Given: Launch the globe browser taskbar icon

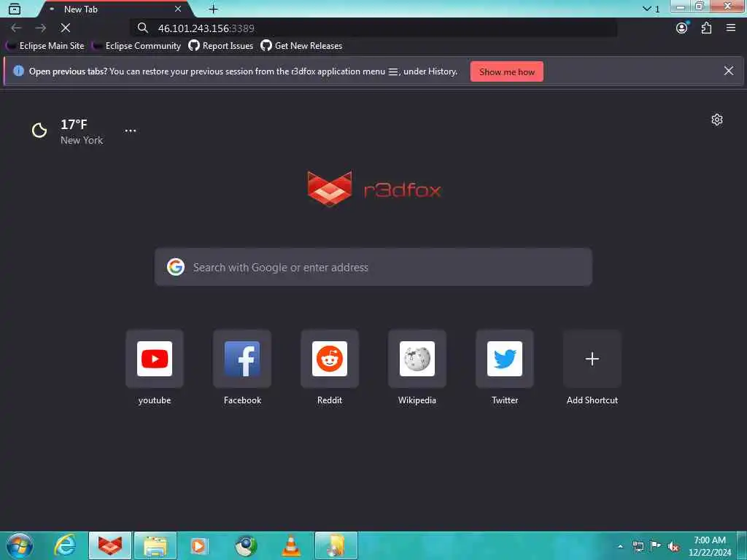Looking at the screenshot, I should coord(245,545).
